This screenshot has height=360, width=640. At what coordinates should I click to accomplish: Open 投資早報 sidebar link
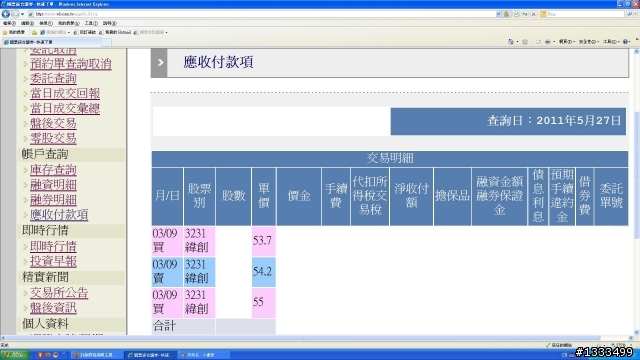click(53, 261)
